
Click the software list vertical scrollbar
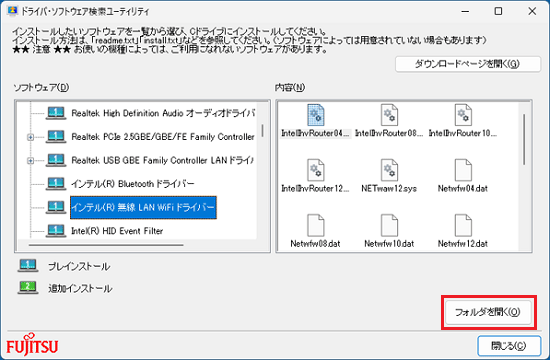(262, 131)
